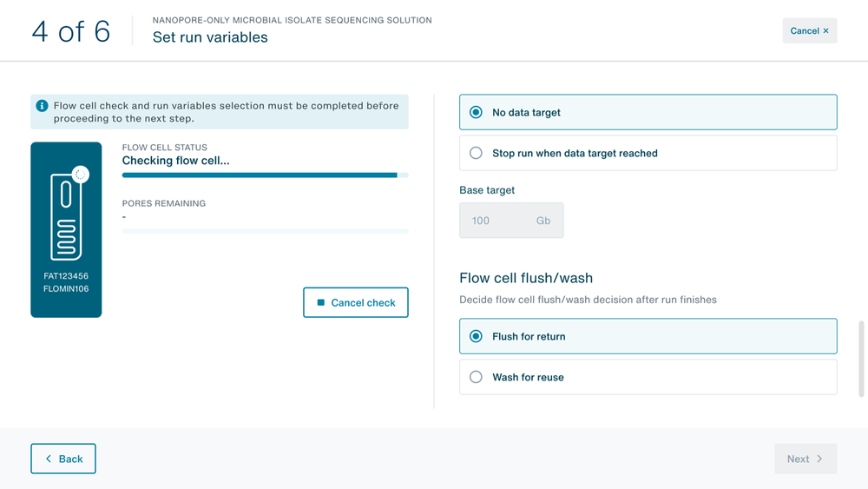
Task: Click the Gb unit label in Base target
Action: (x=543, y=221)
